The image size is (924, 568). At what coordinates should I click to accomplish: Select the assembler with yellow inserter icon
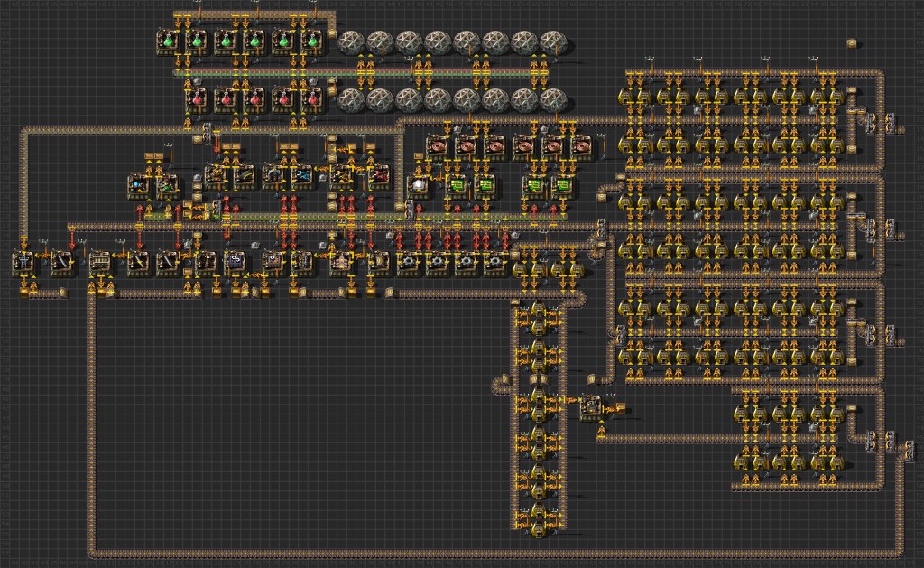click(x=340, y=176)
